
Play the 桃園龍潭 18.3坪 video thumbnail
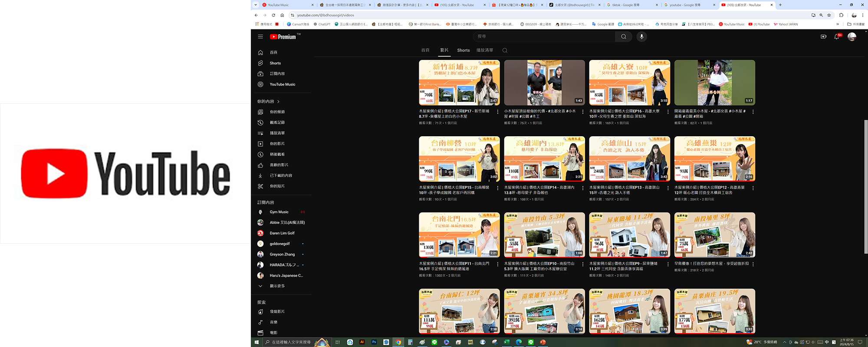pyautogui.click(x=629, y=311)
